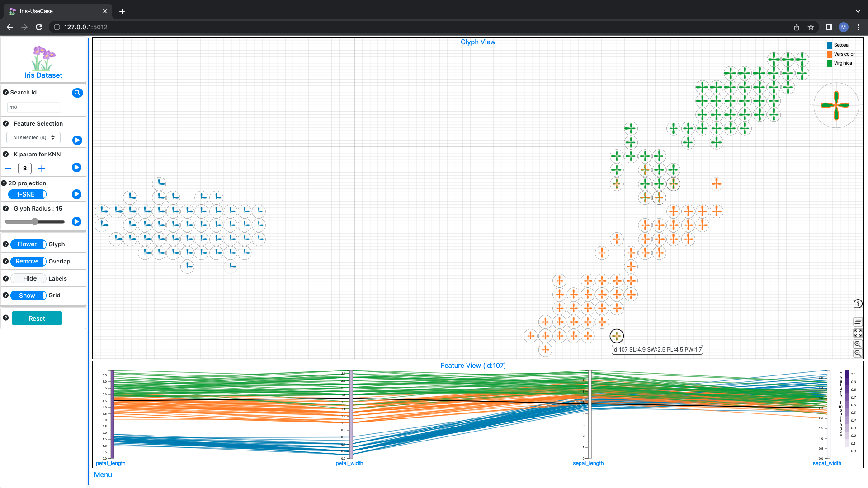Open the Feature Selection dropdown

tap(33, 137)
